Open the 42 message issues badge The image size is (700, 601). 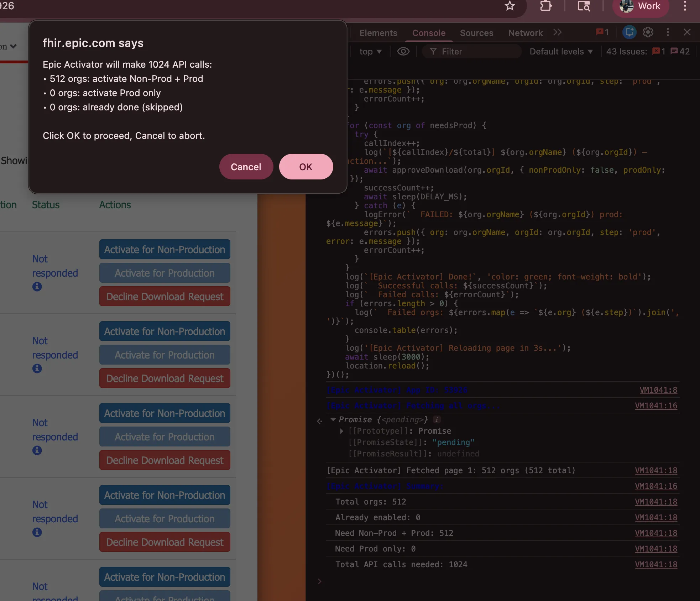click(680, 52)
